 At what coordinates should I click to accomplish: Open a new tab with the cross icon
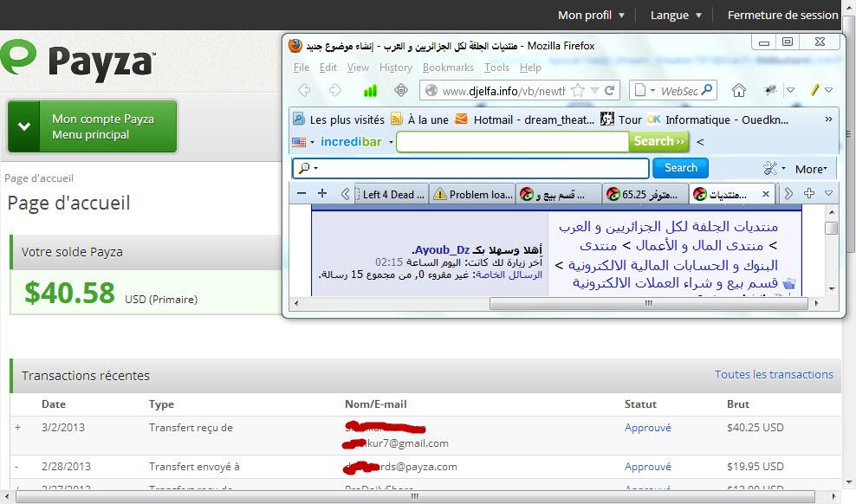(x=809, y=193)
